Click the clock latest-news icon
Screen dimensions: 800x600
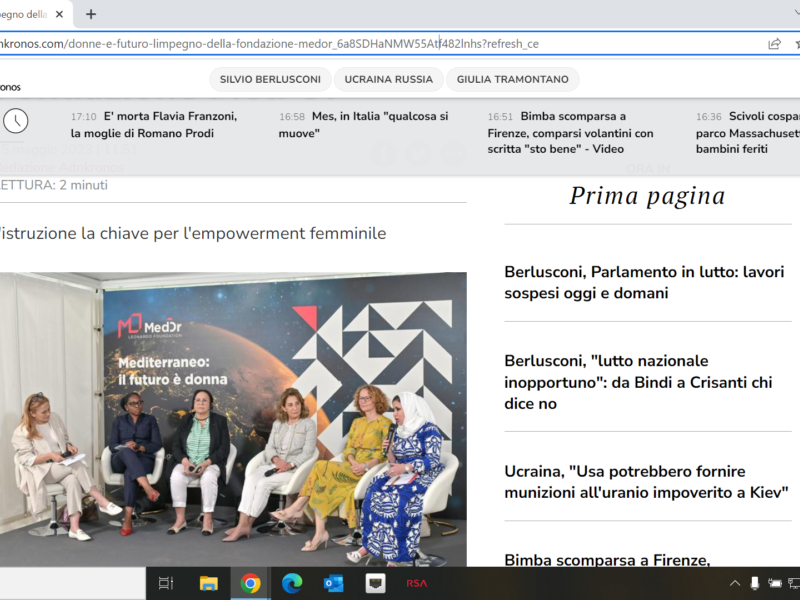pos(16,121)
